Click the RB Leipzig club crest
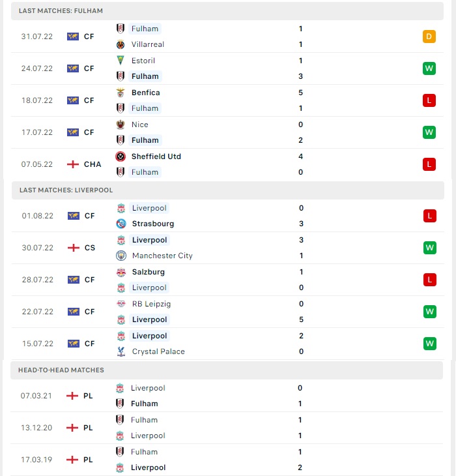Screen dimensions: 456x476 click(121, 304)
